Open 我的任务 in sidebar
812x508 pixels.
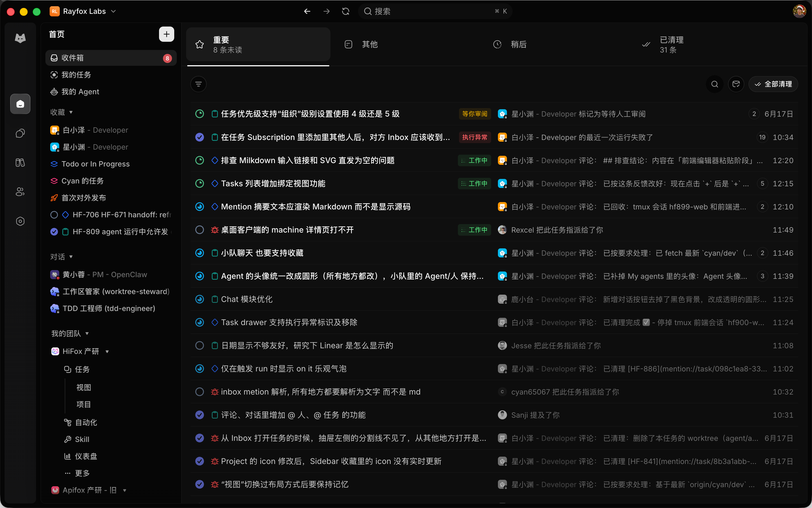[111, 75]
